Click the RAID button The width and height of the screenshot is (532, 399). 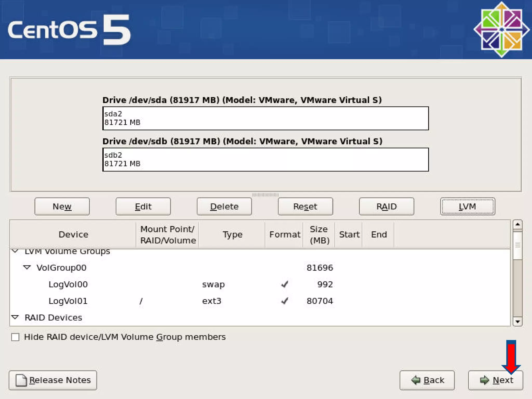(x=386, y=207)
